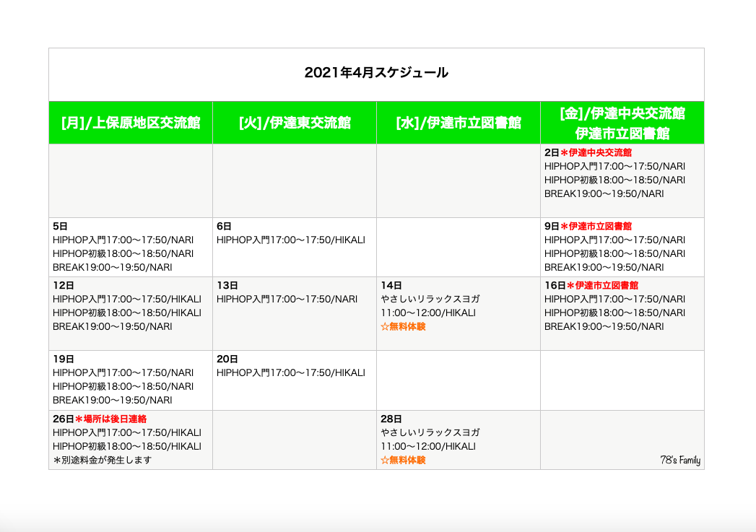
Task: Select HIPHOP入門17:00〜17:50/HIKALI under 6日
Action: tap(291, 240)
